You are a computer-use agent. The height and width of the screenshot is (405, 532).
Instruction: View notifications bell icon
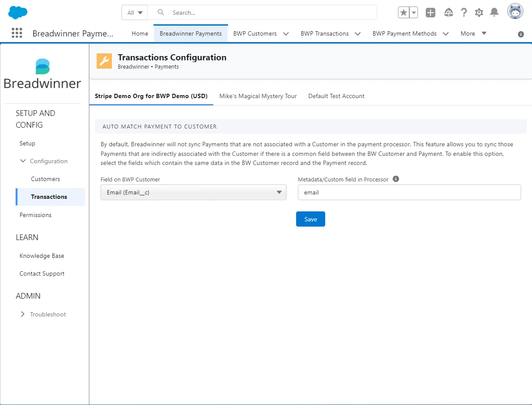pyautogui.click(x=494, y=13)
